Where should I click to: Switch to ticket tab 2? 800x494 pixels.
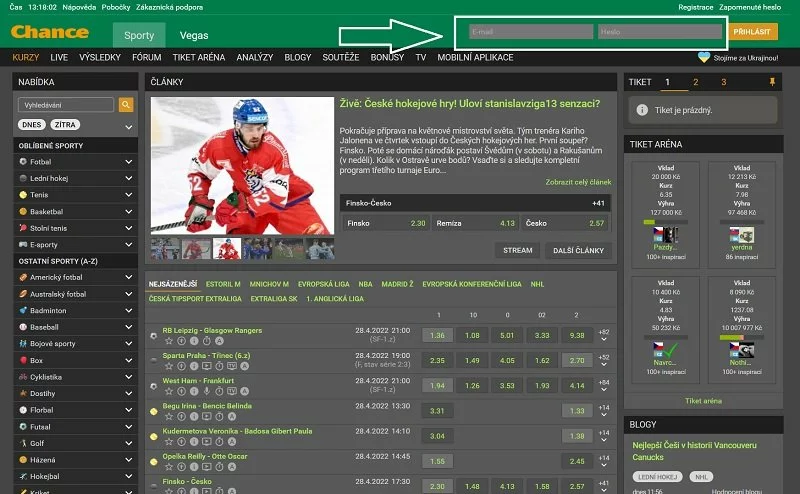[695, 82]
